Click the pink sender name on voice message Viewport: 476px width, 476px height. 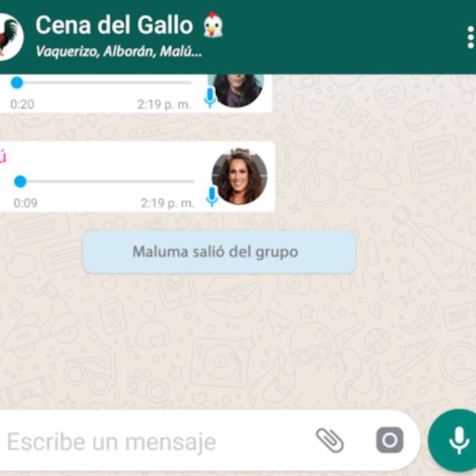3,157
